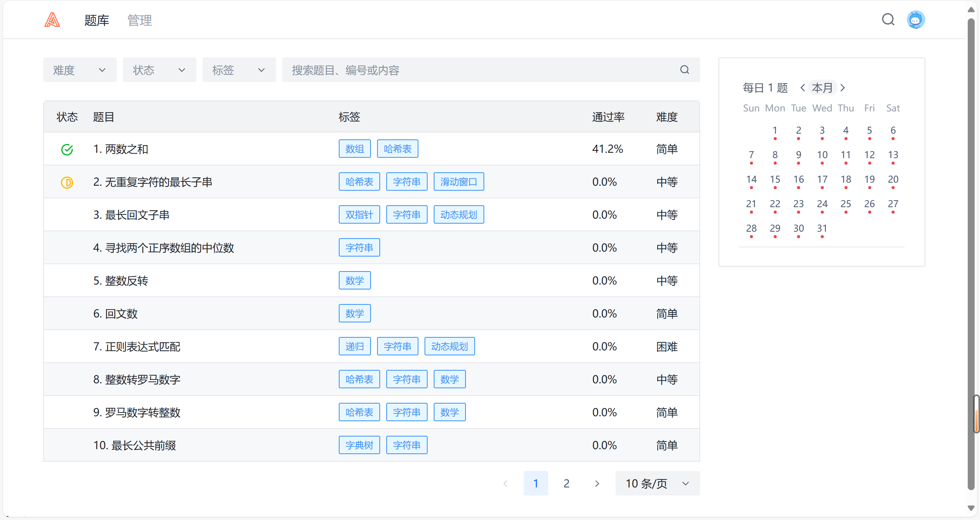Switch to the 管理 menu
The image size is (980, 520).
(139, 20)
